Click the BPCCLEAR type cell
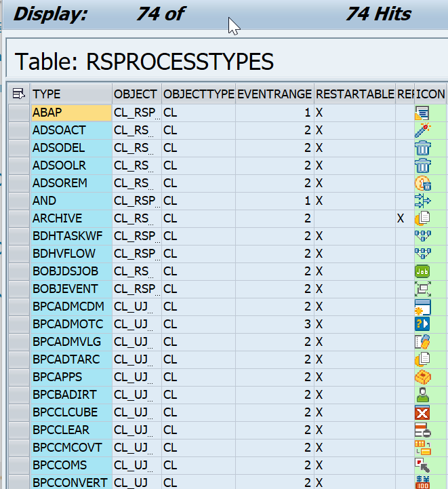 point(71,430)
